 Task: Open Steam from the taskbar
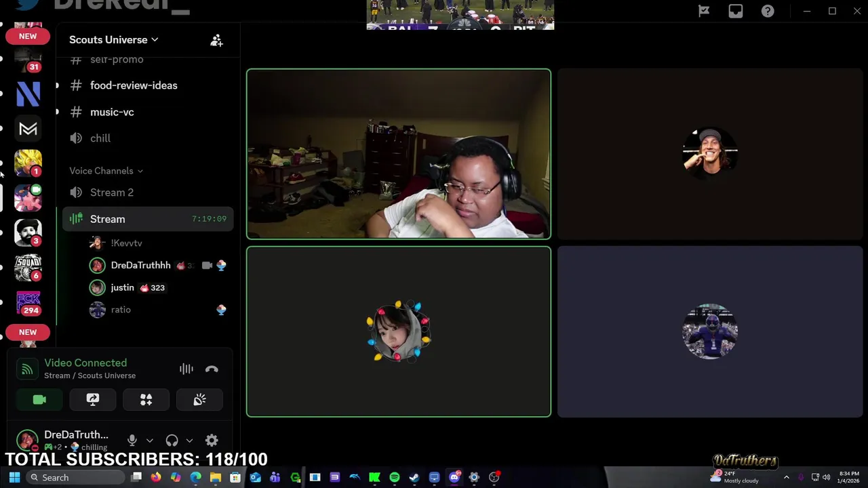point(414,477)
